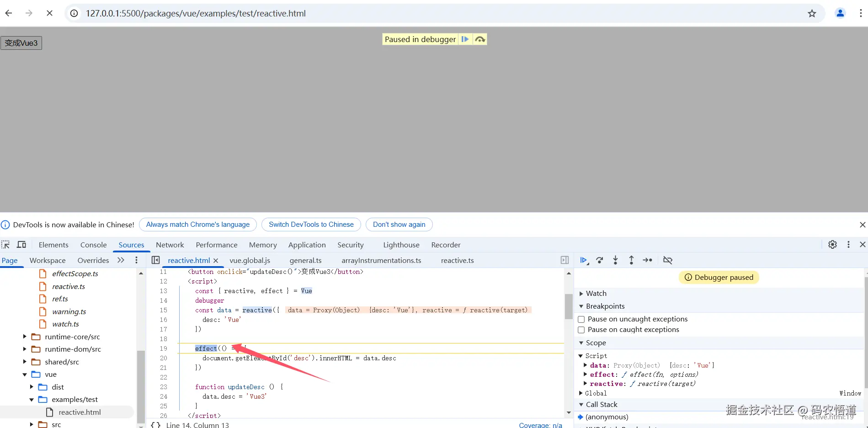Click Switch DevTools to Chinese button

coord(311,225)
